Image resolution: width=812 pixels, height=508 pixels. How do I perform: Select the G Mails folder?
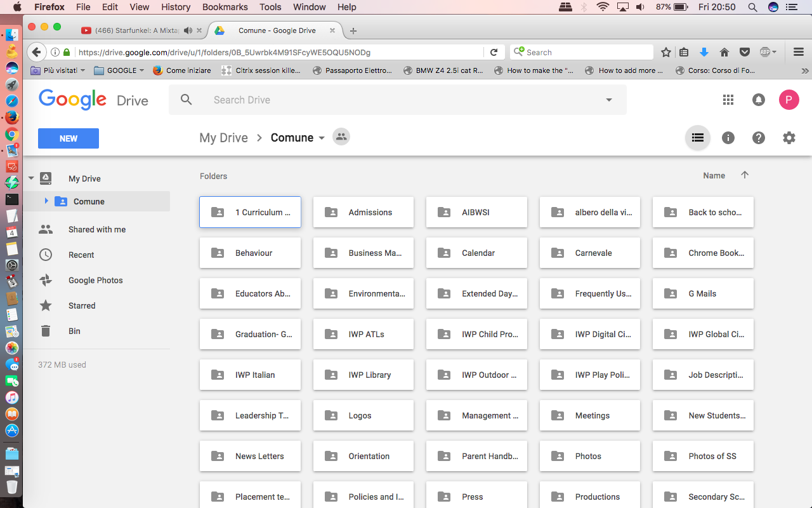coord(704,293)
